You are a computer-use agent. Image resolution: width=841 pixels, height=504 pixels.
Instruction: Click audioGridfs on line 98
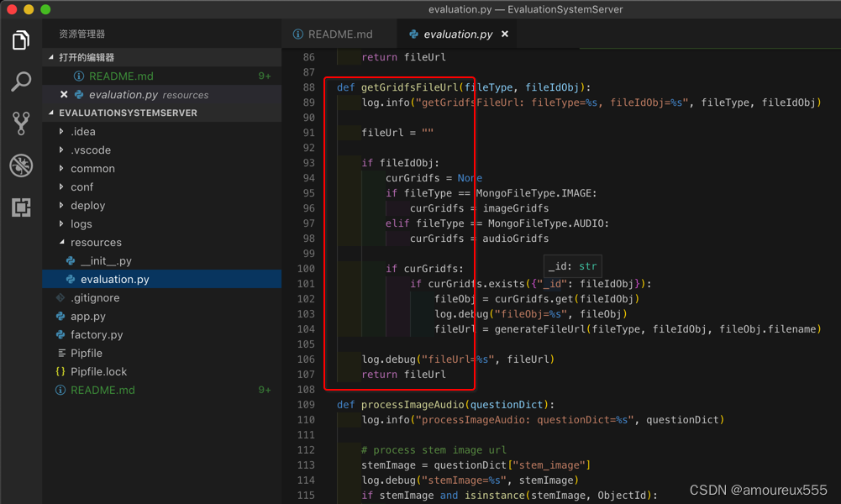click(x=515, y=239)
